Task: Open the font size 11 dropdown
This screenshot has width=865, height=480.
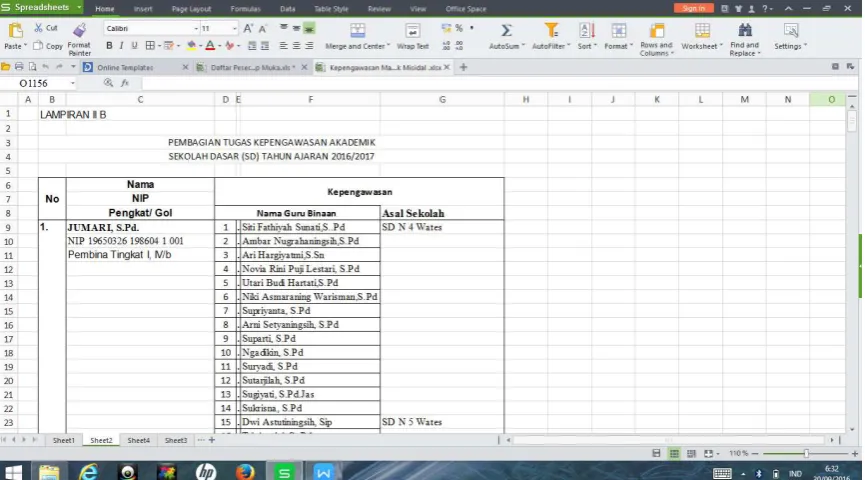Action: [234, 28]
